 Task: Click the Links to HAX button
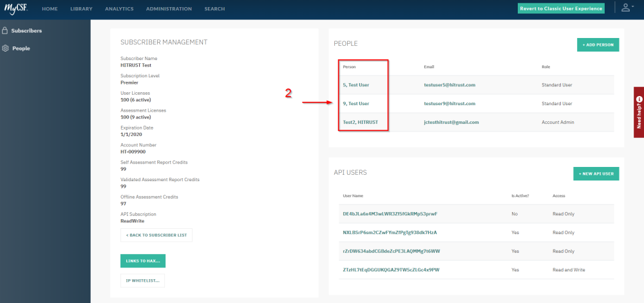(x=143, y=260)
